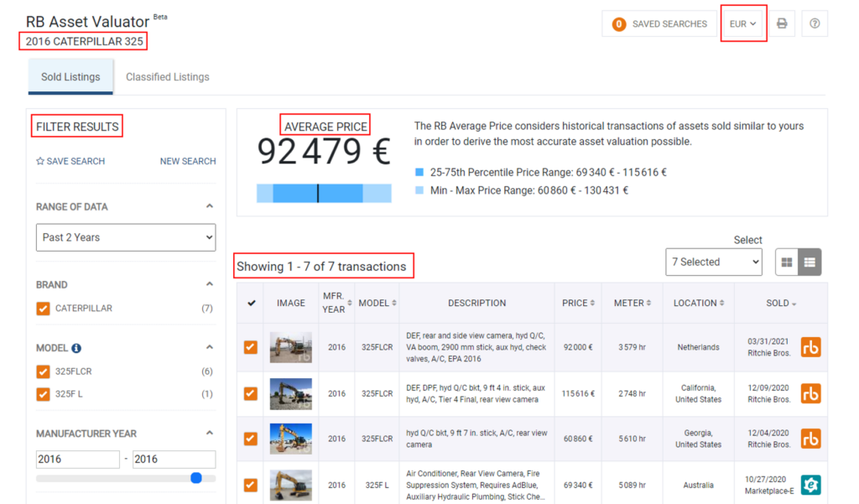Click the average price range bar
Screen dimensions: 859x504
pos(324,194)
